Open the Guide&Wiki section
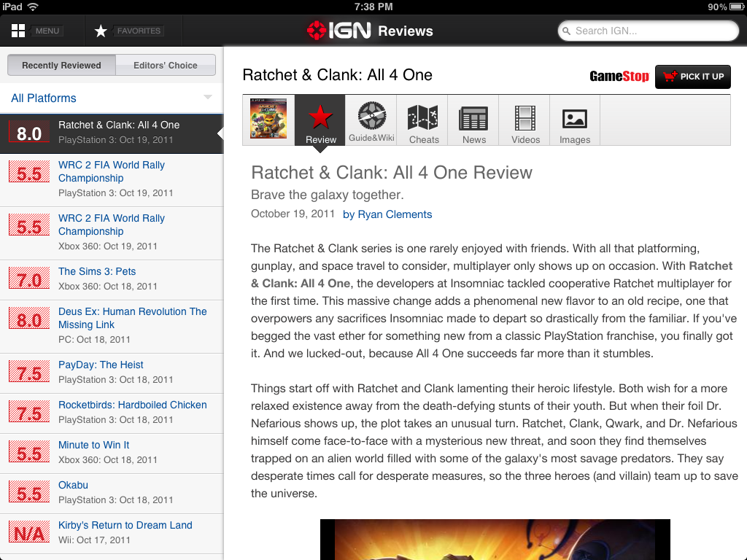The width and height of the screenshot is (747, 560). tap(371, 120)
